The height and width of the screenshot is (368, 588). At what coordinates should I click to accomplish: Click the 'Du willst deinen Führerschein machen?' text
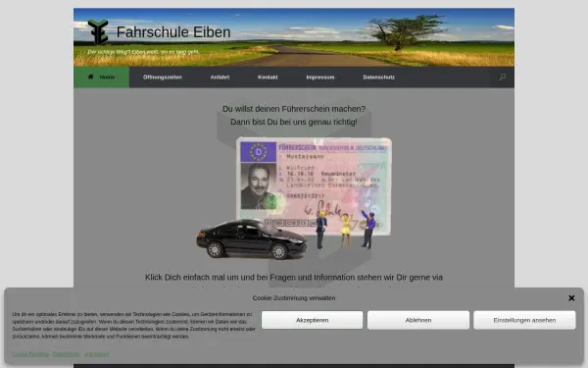294,109
